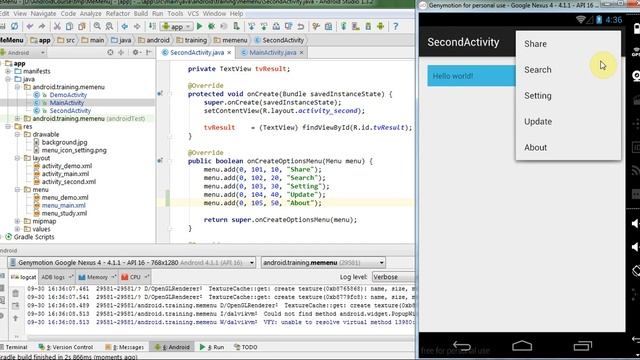640x360 pixels.
Task: Click the Debug app bug icon
Action: 211,27
